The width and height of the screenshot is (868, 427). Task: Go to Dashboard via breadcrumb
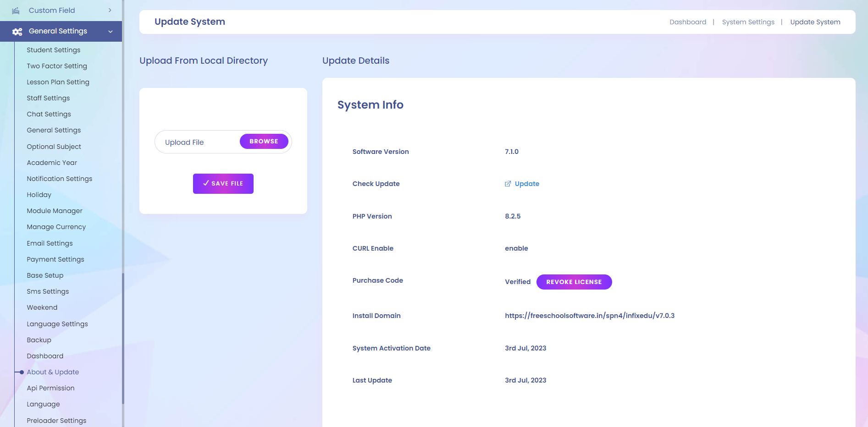(x=687, y=22)
